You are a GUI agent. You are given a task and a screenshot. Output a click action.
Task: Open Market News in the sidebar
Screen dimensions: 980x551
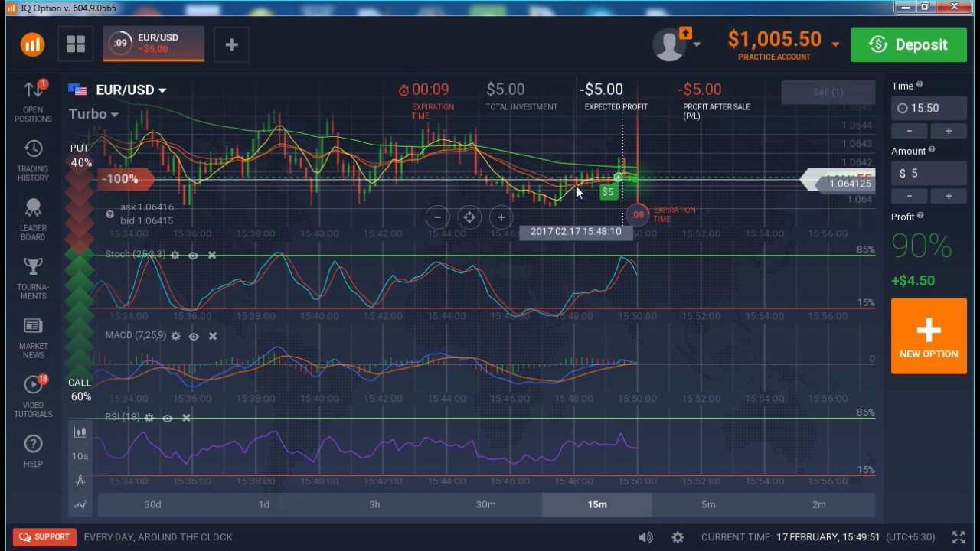[x=33, y=337]
